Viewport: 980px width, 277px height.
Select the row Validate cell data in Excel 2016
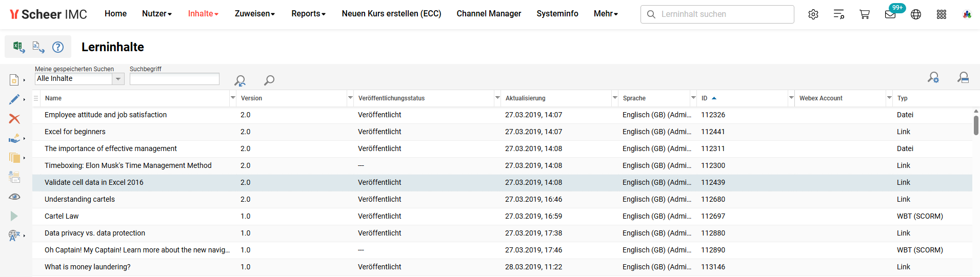click(502, 182)
